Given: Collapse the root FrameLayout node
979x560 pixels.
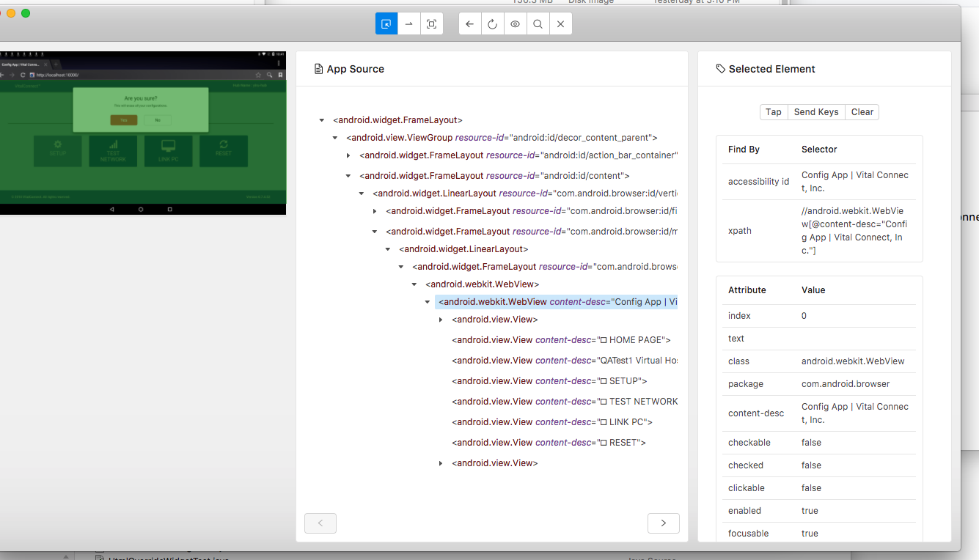Looking at the screenshot, I should (321, 119).
